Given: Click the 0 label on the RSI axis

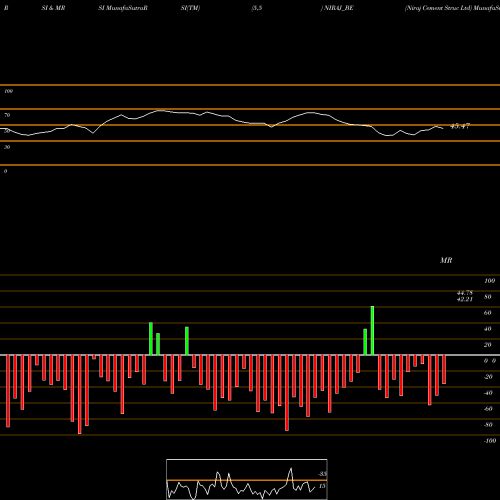Looking at the screenshot, I should click(x=5, y=171).
